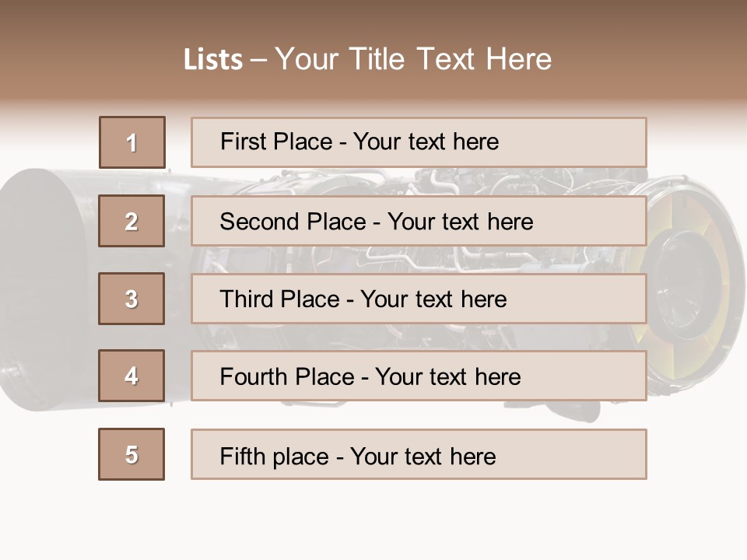Click the bold word "Lists" in title
This screenshot has height=560, width=747.
coord(213,60)
